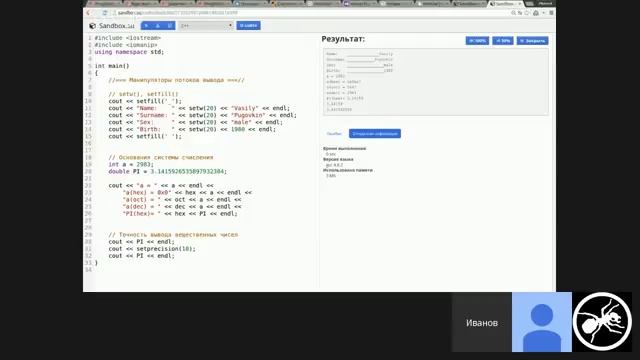Click the 'Результат:' heading
640x360 pixels.
point(343,39)
